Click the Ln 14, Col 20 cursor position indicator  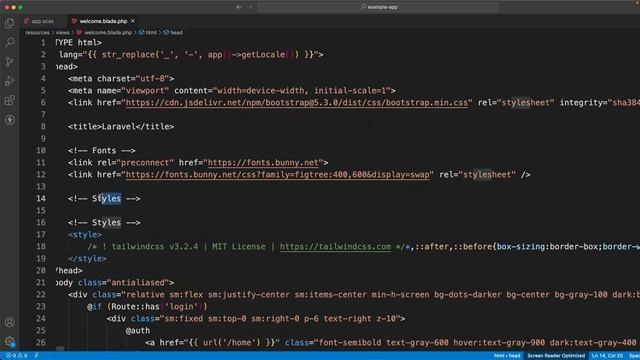tap(607, 356)
